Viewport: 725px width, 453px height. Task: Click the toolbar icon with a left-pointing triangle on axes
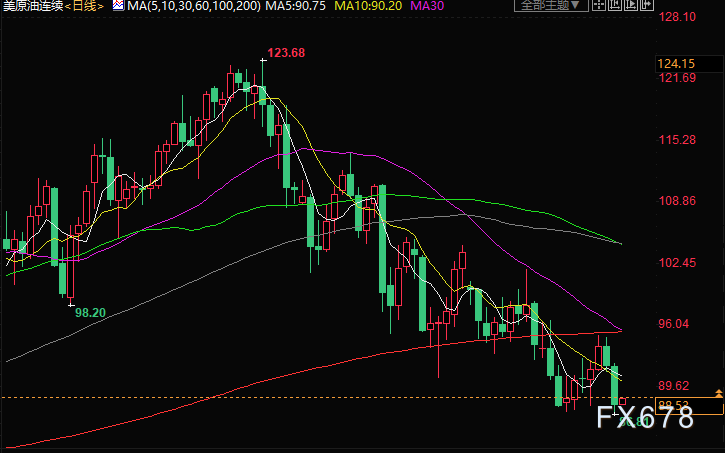[615, 5]
